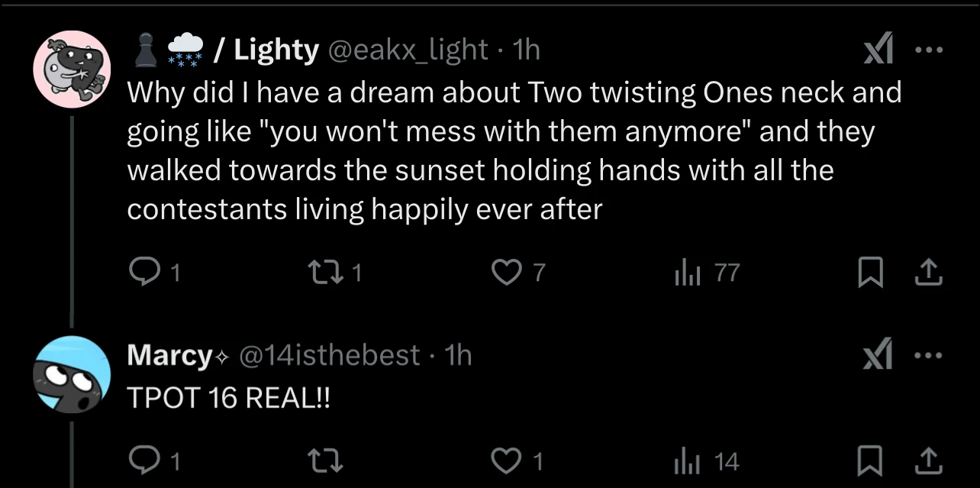
Task: Visit @eakx_light profile handle
Action: pos(408,50)
